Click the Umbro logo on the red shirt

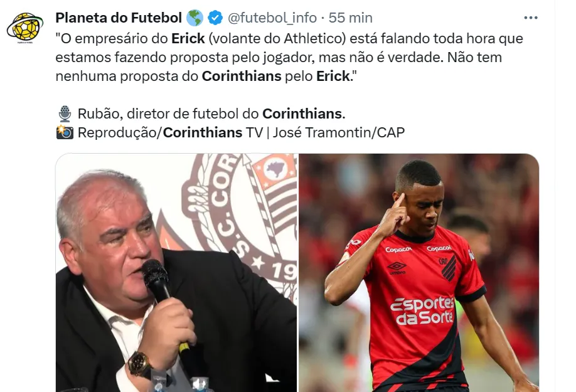pyautogui.click(x=397, y=268)
